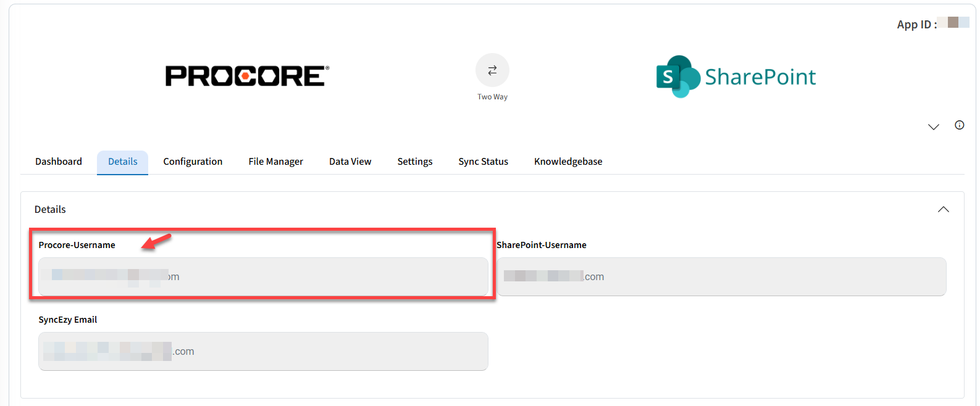This screenshot has width=980, height=406.
Task: Click the SharePoint wordmark text
Action: pyautogui.click(x=760, y=77)
